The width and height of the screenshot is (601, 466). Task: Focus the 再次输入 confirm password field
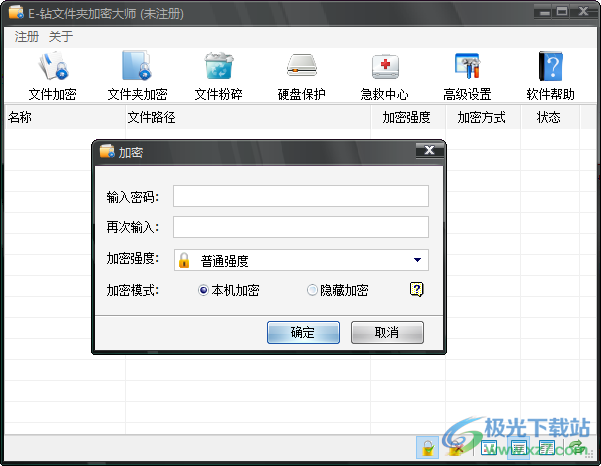pyautogui.click(x=301, y=227)
